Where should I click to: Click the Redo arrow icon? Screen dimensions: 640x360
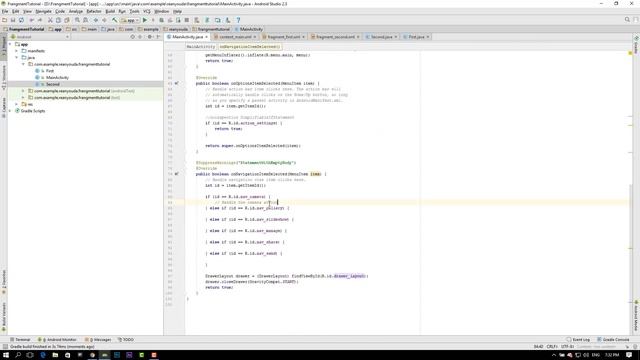click(x=40, y=20)
